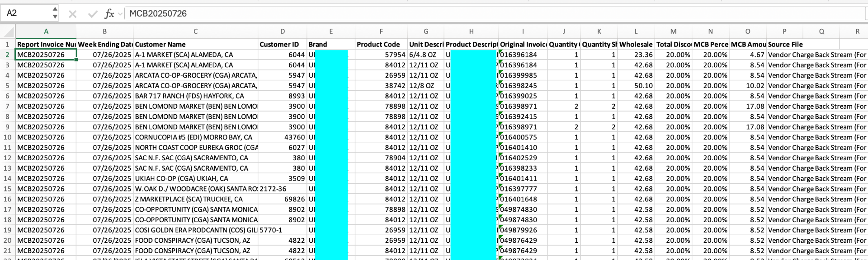
Task: Click the green error indicator in cell I2
Action: (500, 52)
